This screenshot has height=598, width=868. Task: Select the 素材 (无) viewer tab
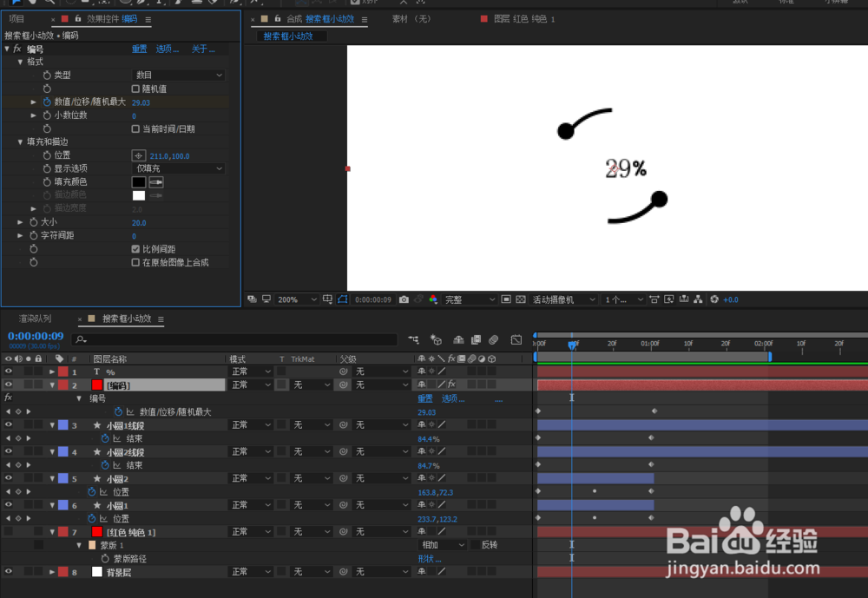tap(411, 19)
